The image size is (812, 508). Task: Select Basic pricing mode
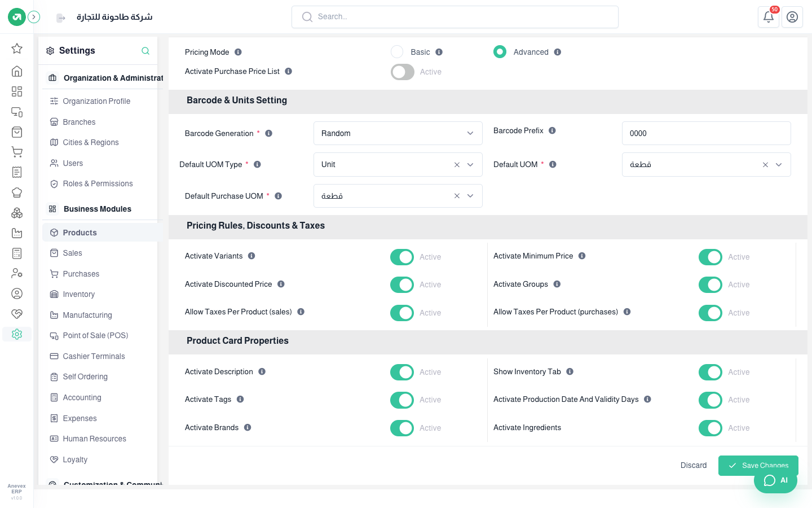pos(397,52)
